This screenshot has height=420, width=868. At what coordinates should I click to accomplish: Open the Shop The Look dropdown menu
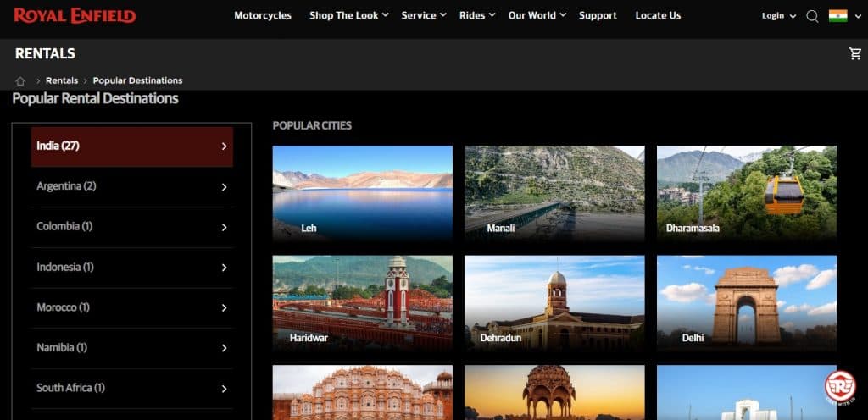pyautogui.click(x=348, y=15)
